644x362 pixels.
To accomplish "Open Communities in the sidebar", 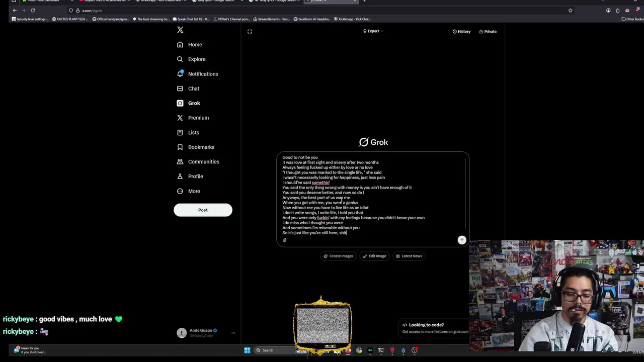I will 198,161.
